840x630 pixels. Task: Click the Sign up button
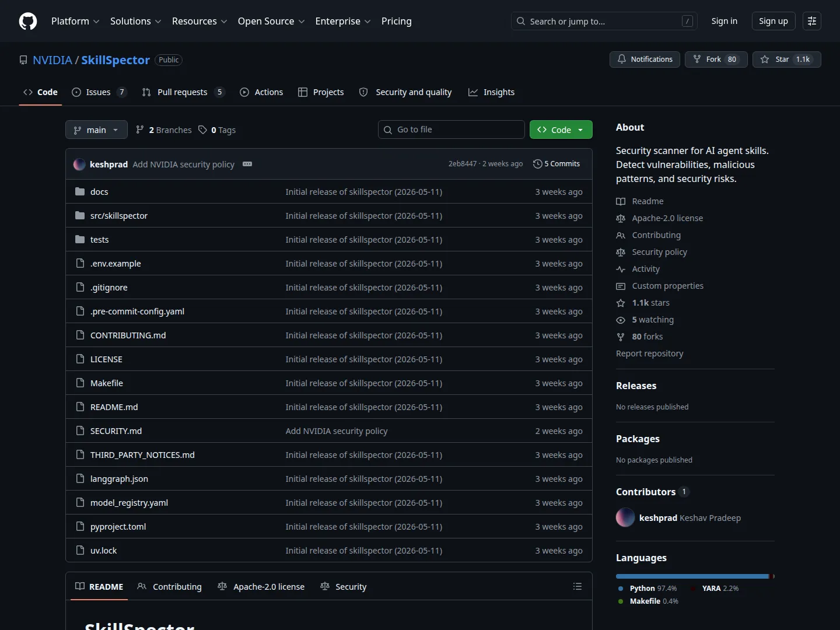773,21
